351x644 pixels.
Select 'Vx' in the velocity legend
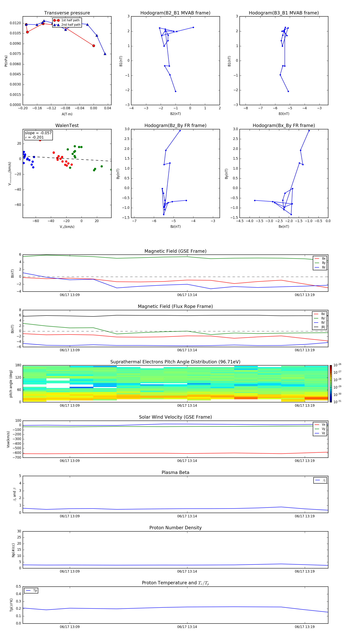320,424
